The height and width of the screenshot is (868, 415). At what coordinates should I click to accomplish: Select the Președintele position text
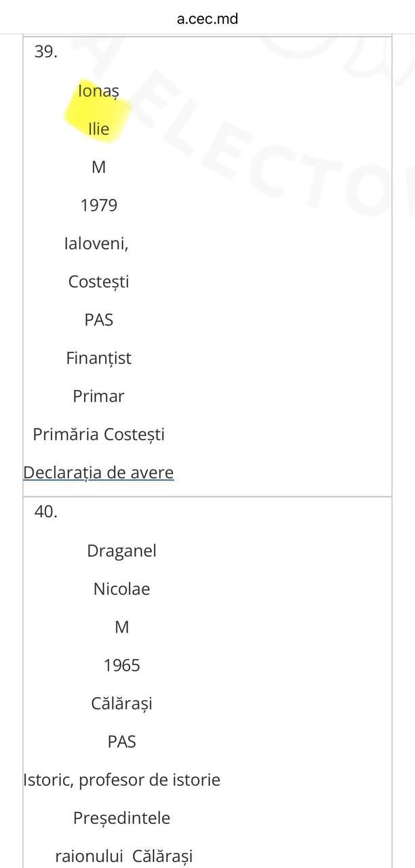pos(121,818)
